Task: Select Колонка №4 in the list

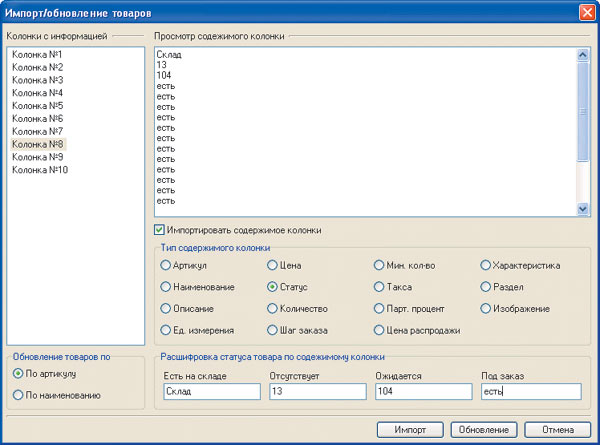Action: coord(38,93)
